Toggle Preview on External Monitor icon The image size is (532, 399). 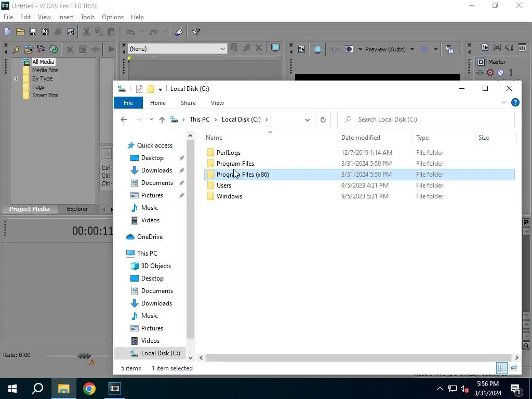pyautogui.click(x=318, y=49)
